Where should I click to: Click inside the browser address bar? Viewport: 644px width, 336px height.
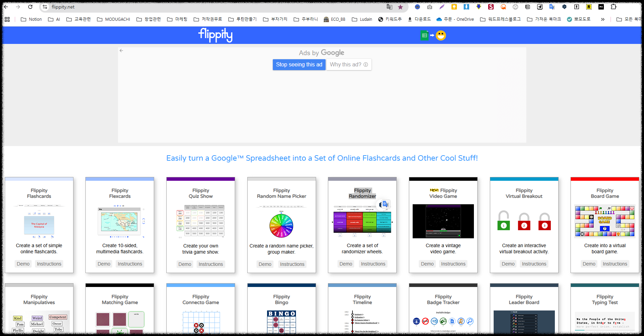tap(136, 7)
